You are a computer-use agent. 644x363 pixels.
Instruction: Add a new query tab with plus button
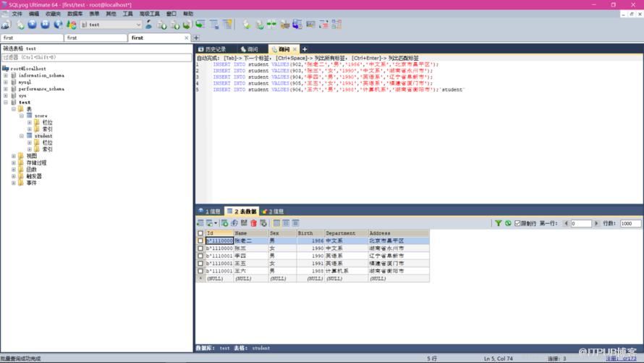click(x=305, y=49)
